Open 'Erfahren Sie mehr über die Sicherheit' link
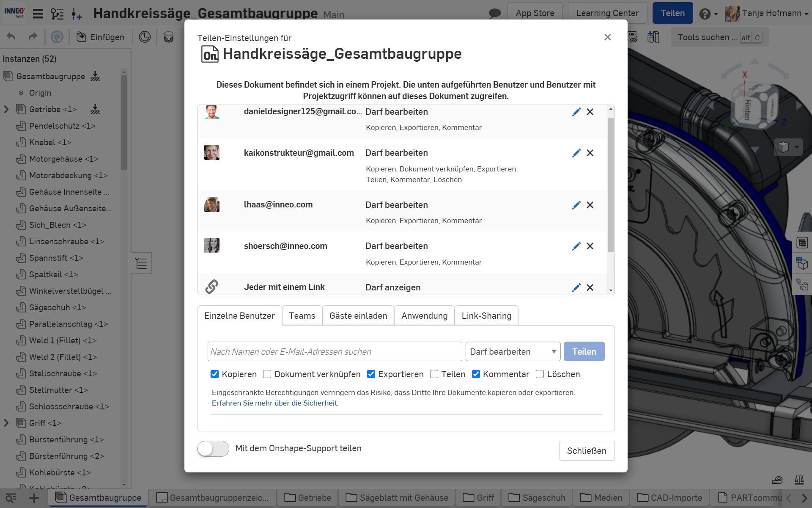 [x=274, y=403]
